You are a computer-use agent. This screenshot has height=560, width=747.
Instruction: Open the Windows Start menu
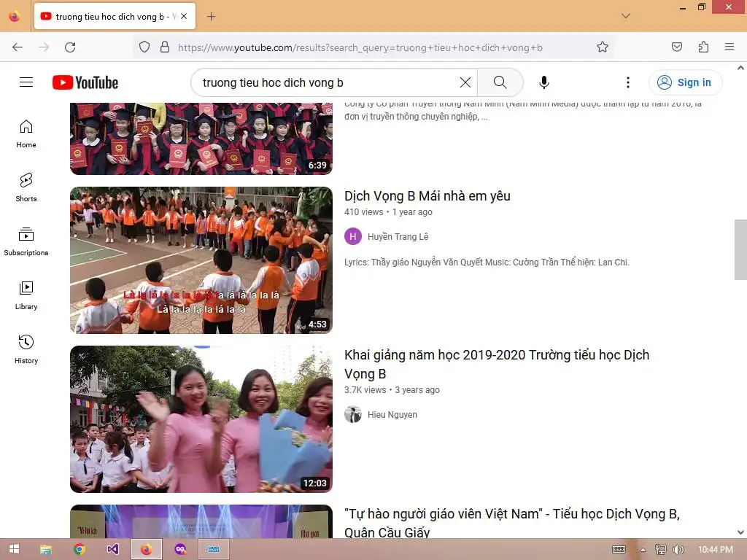[15, 549]
